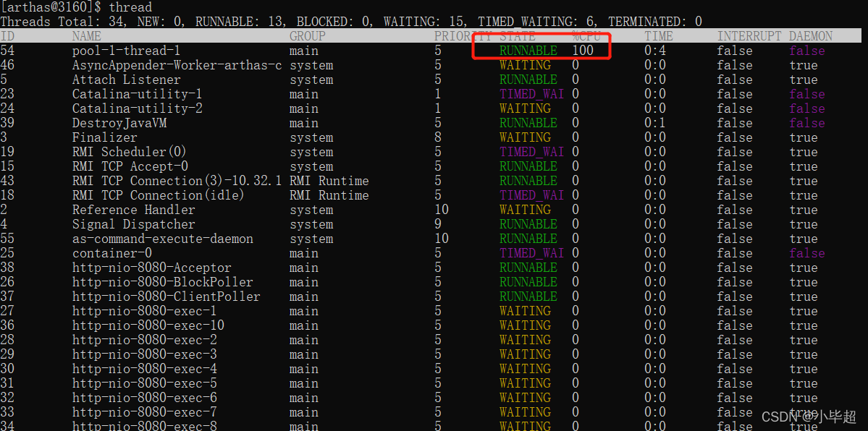868x431 pixels.
Task: Click the 0:1 time of DestroyJavaVM
Action: tap(655, 123)
